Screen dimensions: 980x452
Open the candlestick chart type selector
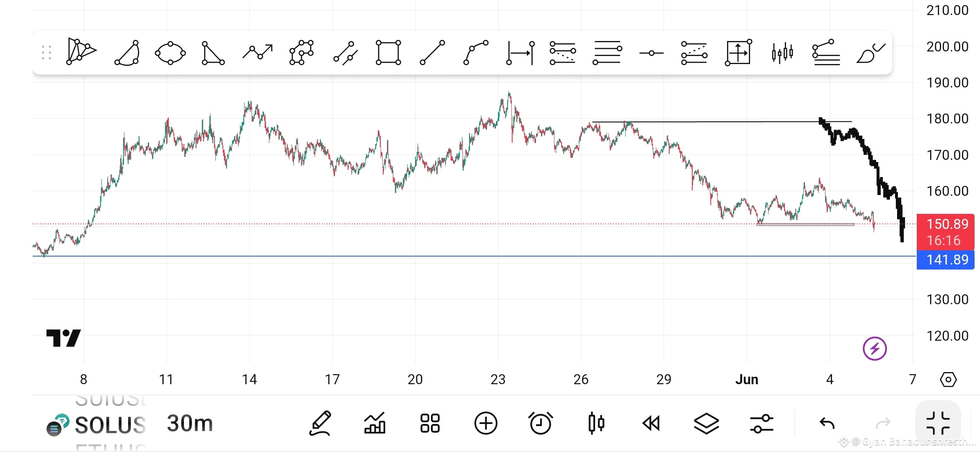coord(596,423)
